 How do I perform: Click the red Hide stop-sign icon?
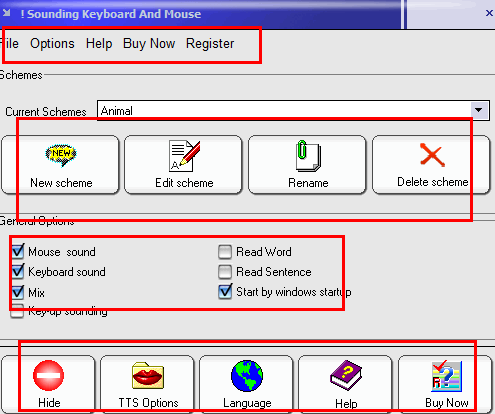point(49,375)
